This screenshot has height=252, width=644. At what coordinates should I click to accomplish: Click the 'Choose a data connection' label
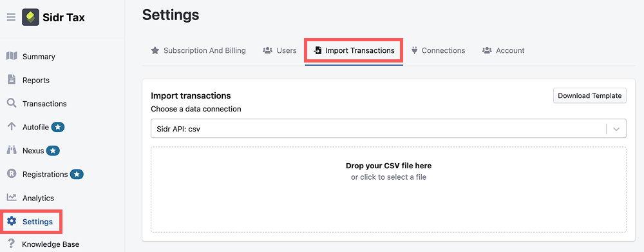(196, 109)
